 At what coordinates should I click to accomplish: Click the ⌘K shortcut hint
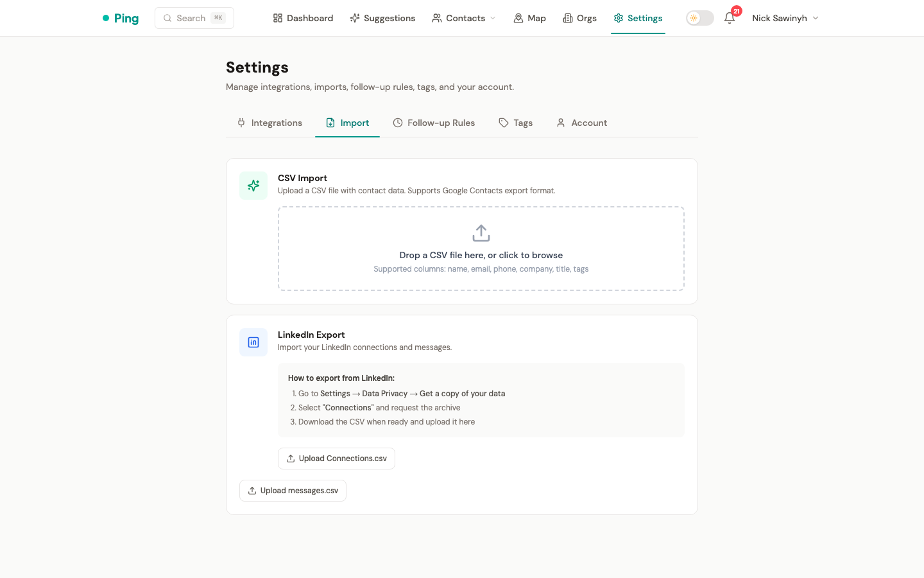(218, 18)
